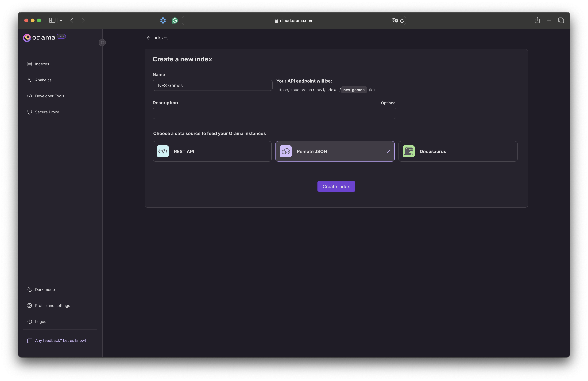Click the Orama logo
The height and width of the screenshot is (381, 588).
pos(39,38)
